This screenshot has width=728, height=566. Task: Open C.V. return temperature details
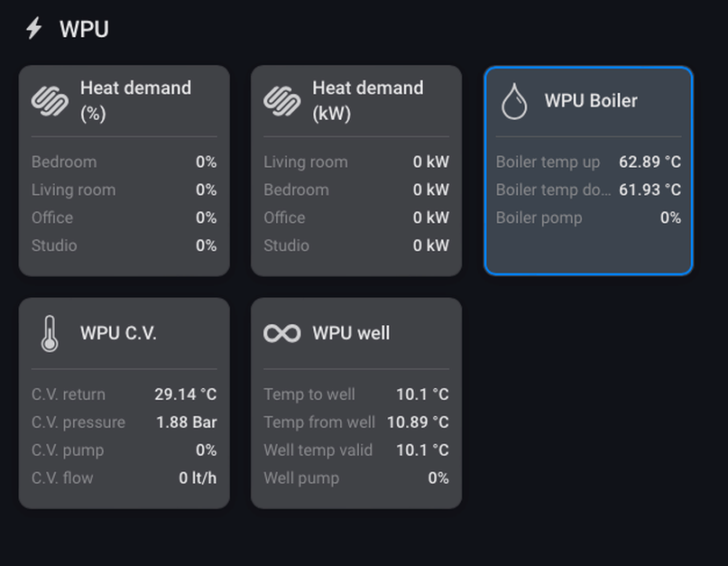124,394
